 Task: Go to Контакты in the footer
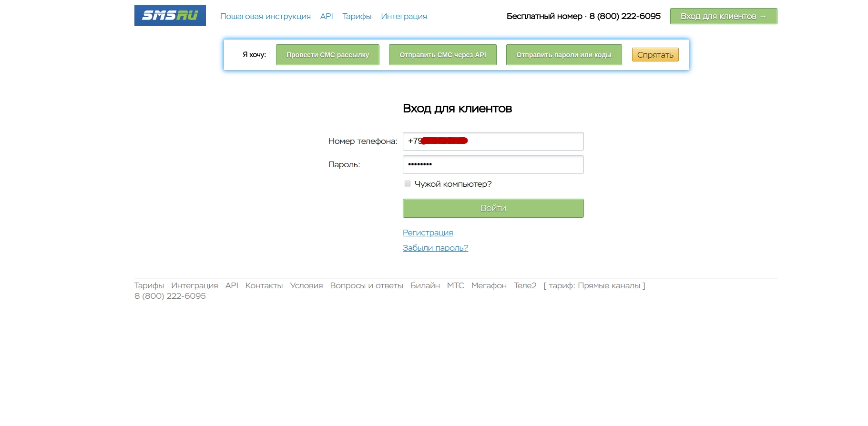tap(264, 285)
